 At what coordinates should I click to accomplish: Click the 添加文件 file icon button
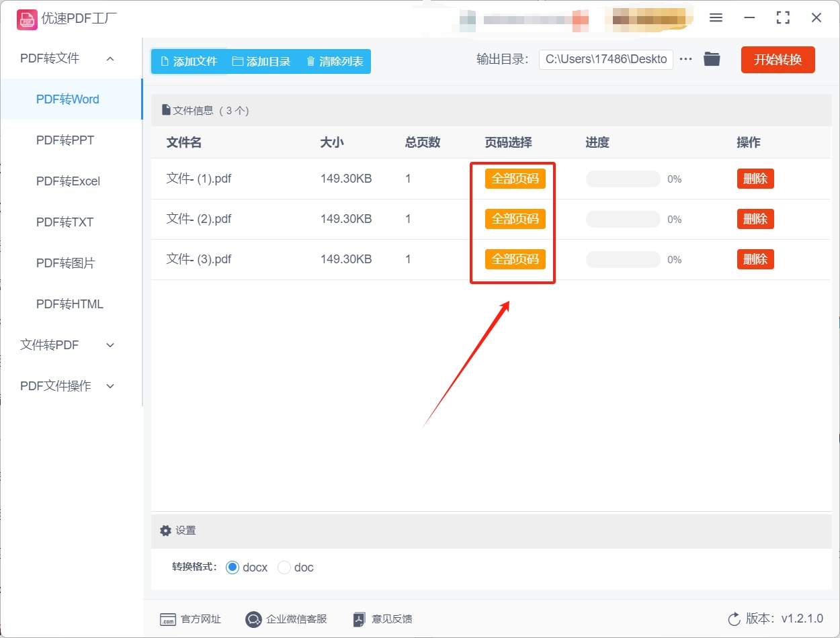[163, 60]
